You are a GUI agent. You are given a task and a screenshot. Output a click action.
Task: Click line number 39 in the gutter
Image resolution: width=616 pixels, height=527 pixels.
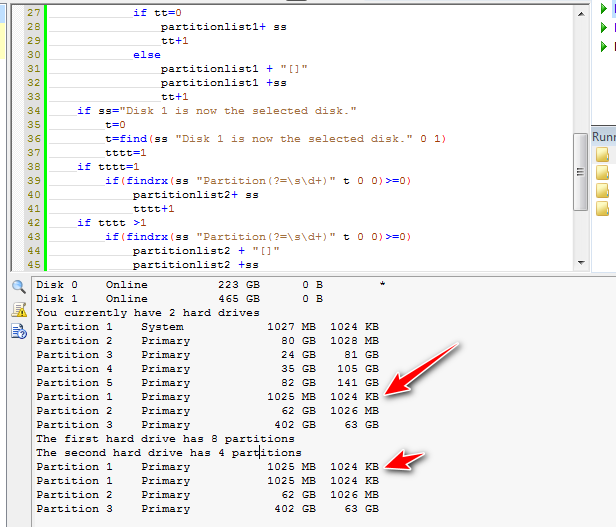[x=34, y=181]
